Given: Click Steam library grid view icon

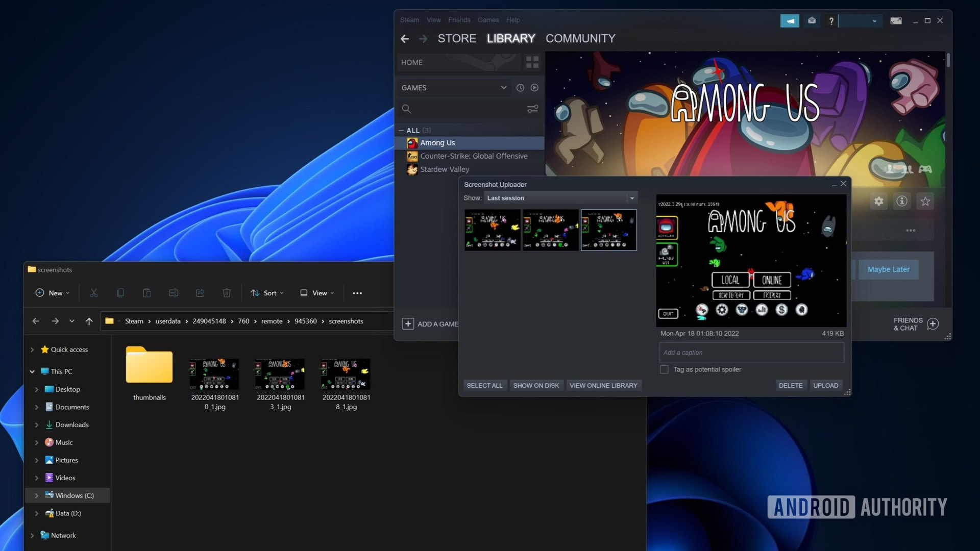Looking at the screenshot, I should coord(532,62).
